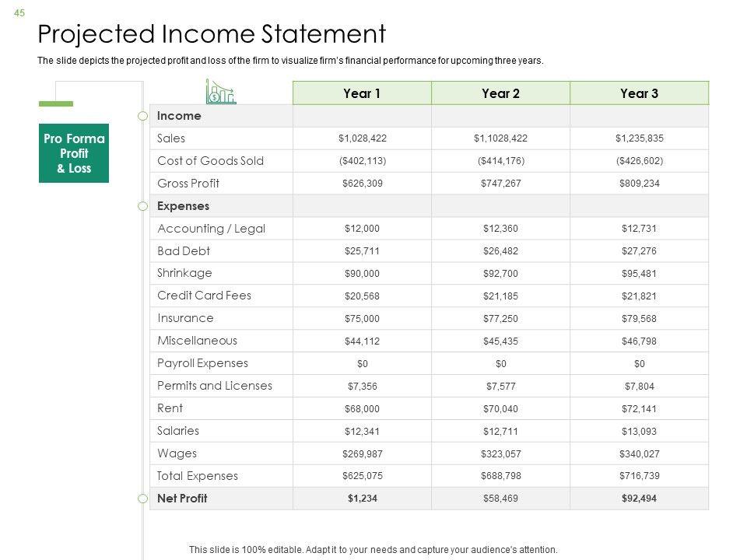Click the slide number 45

[x=20, y=12]
